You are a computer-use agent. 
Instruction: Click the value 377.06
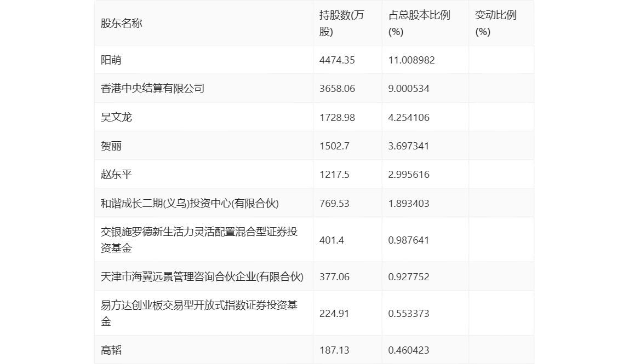334,276
